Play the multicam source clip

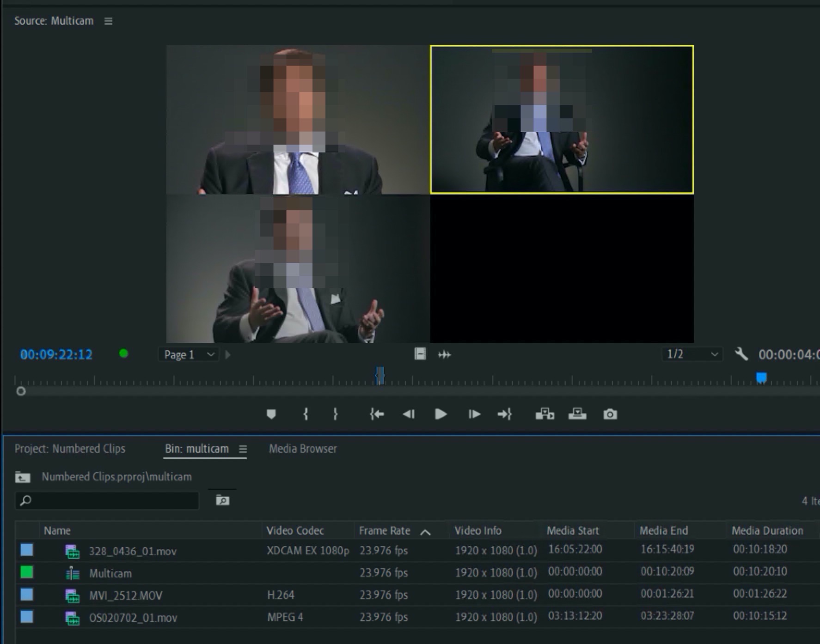tap(441, 414)
